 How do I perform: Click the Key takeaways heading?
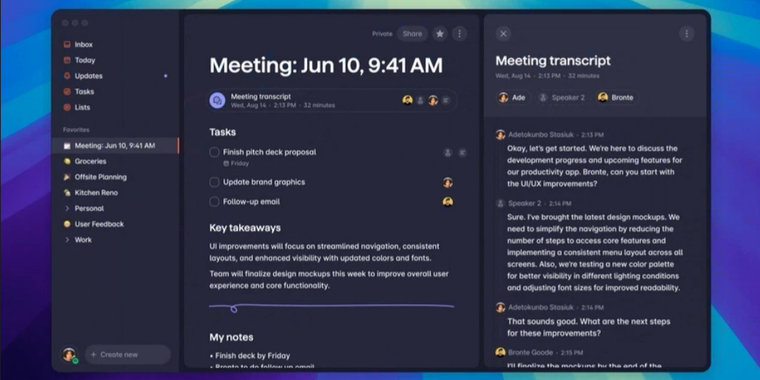click(245, 228)
